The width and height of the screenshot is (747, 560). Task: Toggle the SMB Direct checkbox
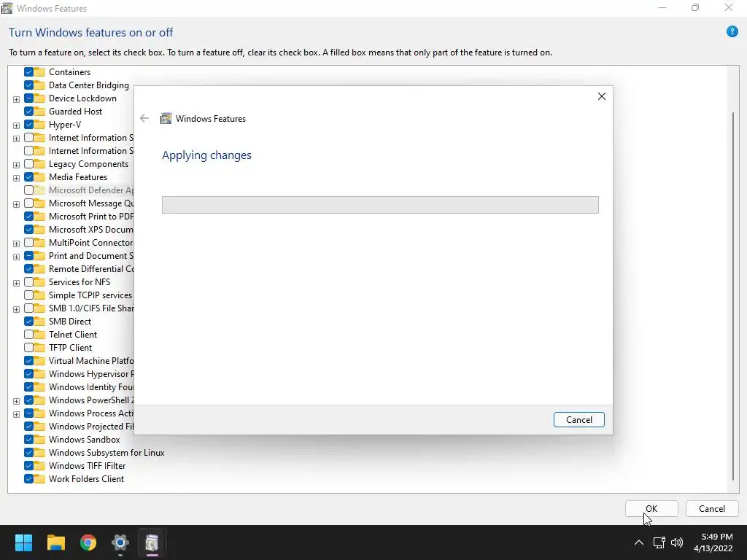click(x=28, y=322)
